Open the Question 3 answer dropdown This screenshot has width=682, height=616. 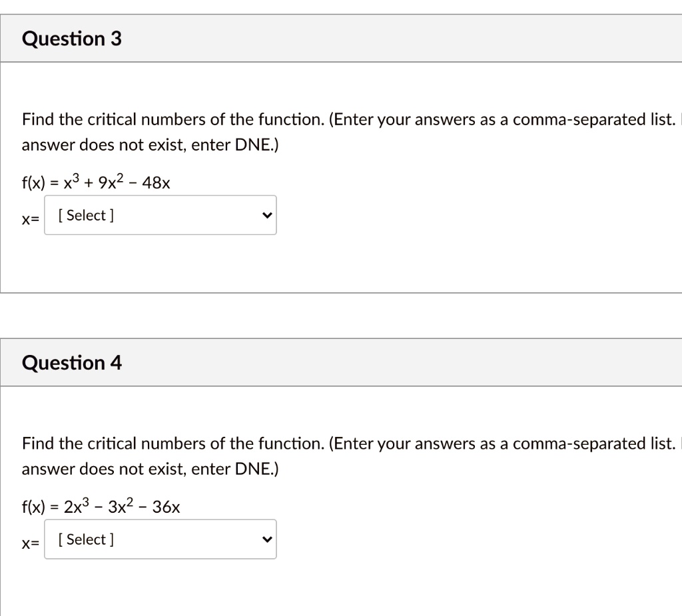(160, 214)
